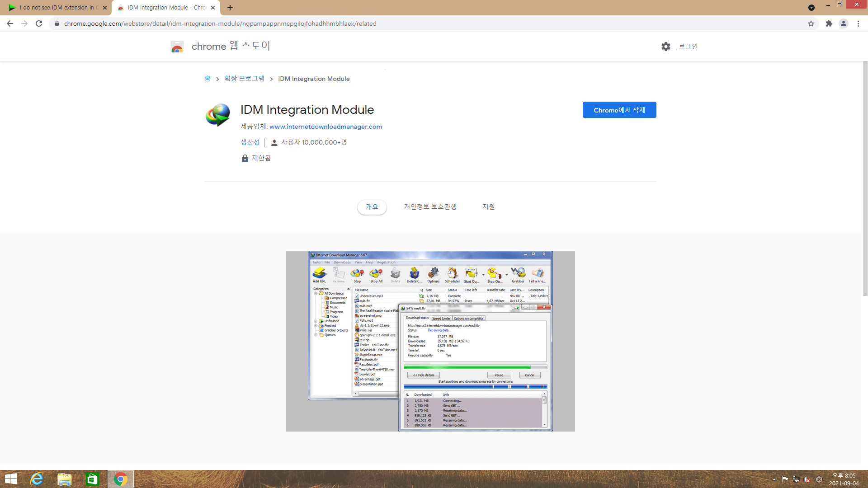Open the 개인정보 보호관행 tab
The width and height of the screenshot is (868, 488).
point(430,206)
